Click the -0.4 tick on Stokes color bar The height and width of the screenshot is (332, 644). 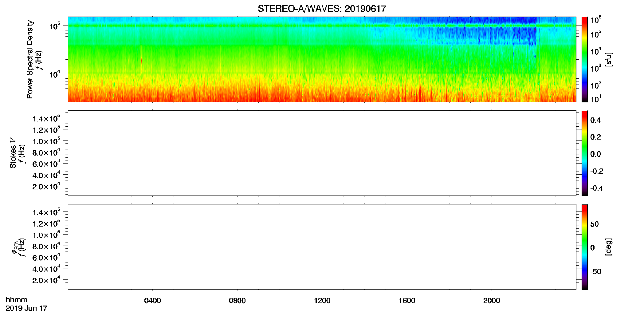(597, 188)
